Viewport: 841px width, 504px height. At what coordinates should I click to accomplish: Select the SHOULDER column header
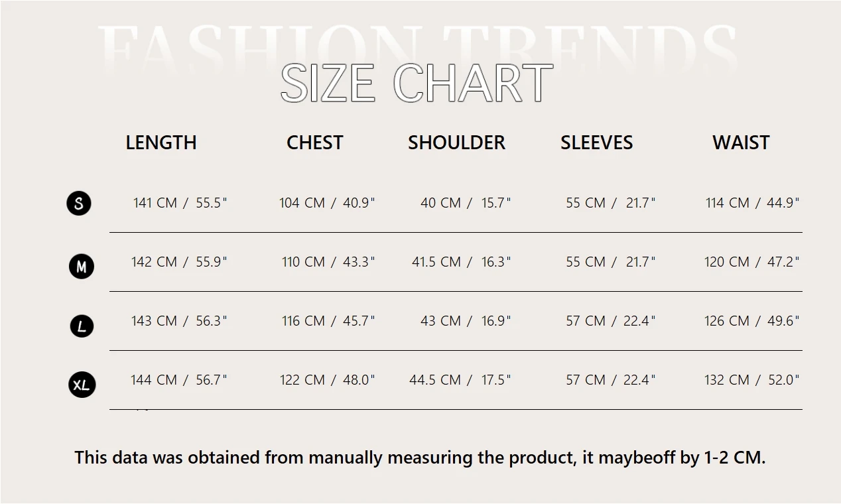[456, 143]
